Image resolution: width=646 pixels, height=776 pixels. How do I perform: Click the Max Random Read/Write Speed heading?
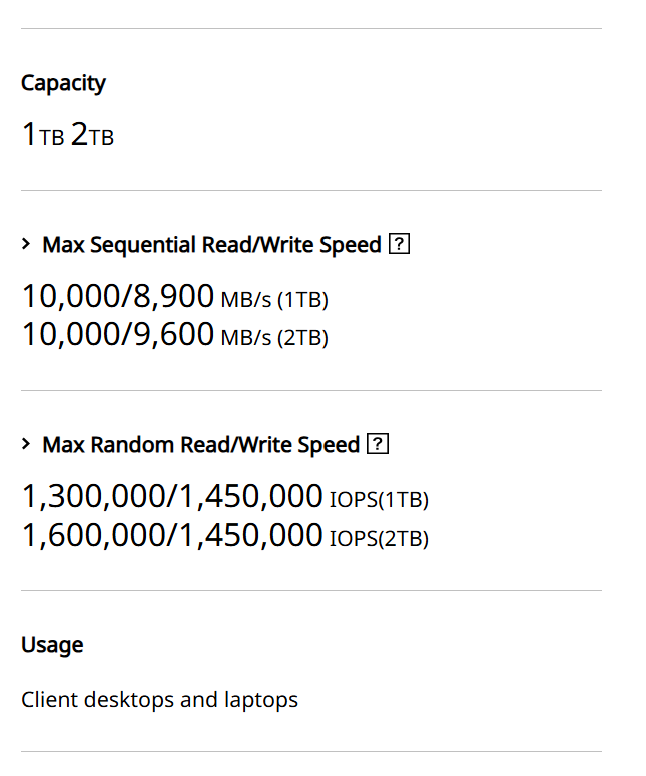click(201, 445)
